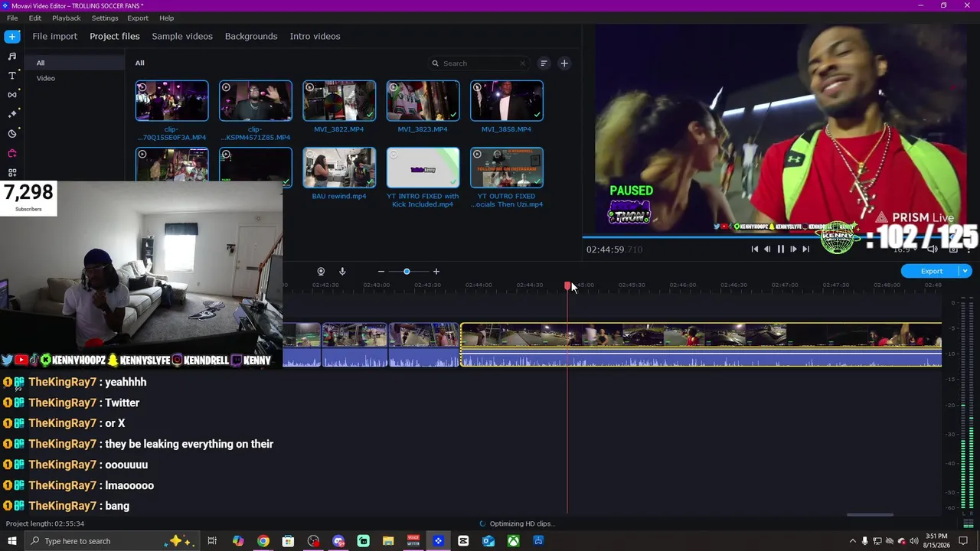Jump to previous clip in preview
Screen dimensions: 980x551
(755, 249)
